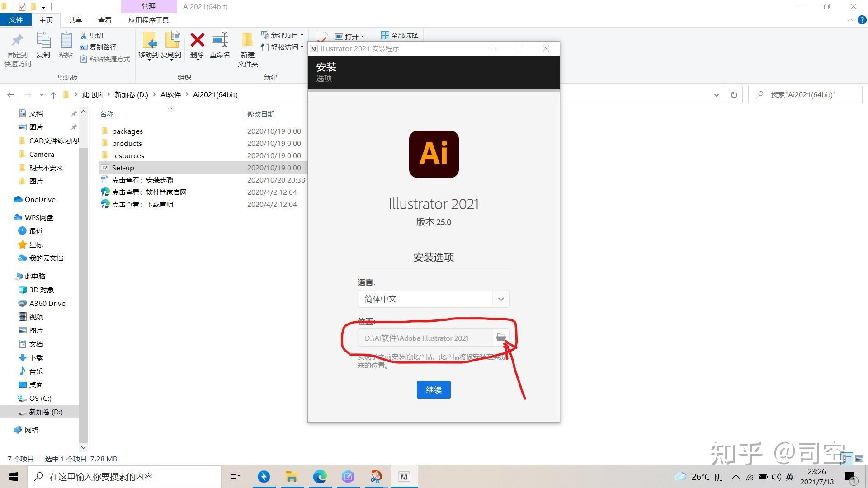Click 全部选择 button in the ribbon
868x488 pixels.
point(401,35)
